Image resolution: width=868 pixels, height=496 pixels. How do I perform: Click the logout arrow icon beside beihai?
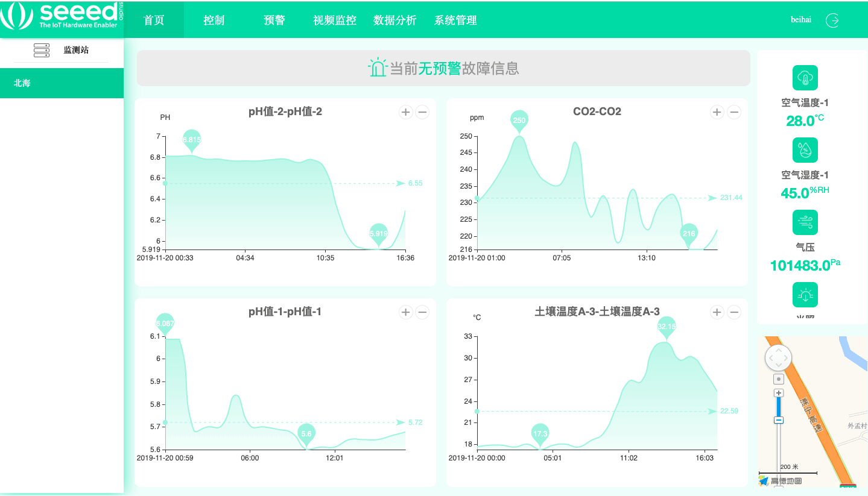(832, 20)
